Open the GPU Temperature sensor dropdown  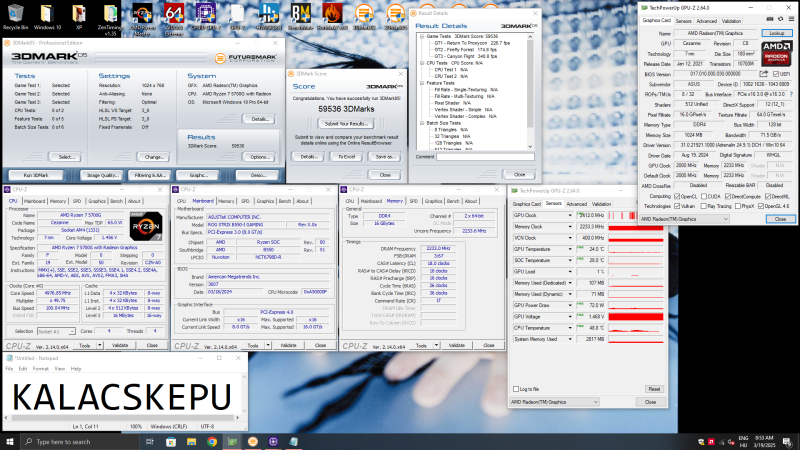(570, 249)
